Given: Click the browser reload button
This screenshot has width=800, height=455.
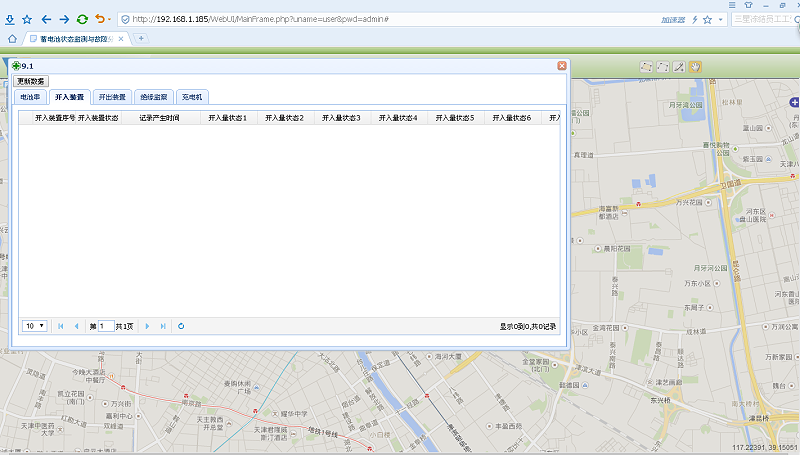Looking at the screenshot, I should coord(82,19).
